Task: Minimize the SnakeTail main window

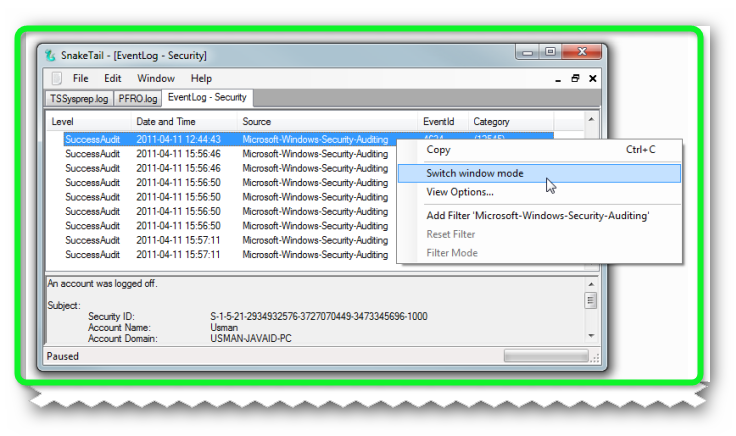Action: [x=528, y=52]
